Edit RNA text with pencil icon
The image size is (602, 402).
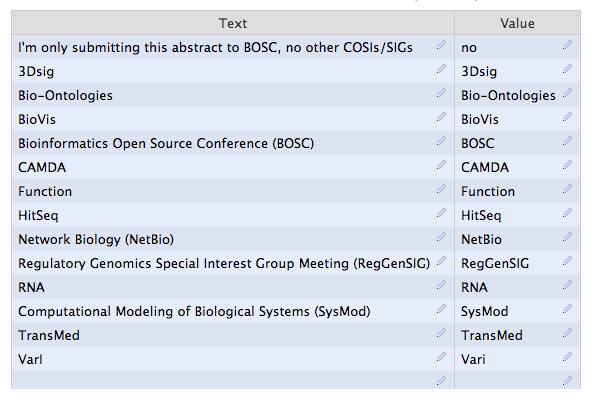(x=441, y=286)
